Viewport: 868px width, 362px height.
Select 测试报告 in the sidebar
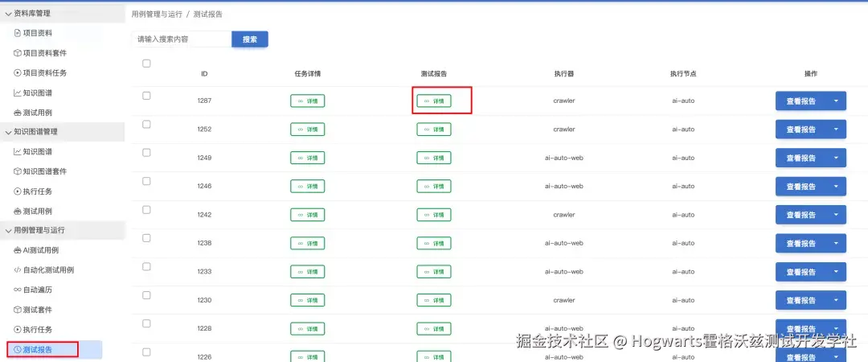[55, 349]
